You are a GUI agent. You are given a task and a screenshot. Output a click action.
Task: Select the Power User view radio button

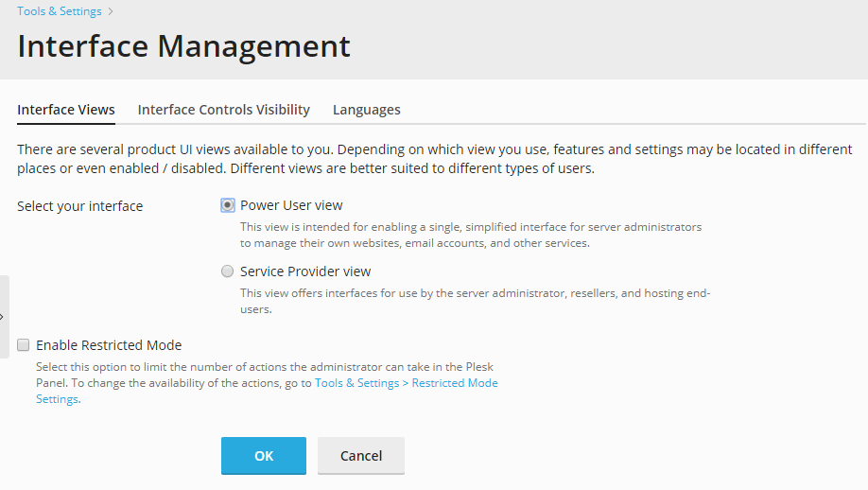point(228,205)
